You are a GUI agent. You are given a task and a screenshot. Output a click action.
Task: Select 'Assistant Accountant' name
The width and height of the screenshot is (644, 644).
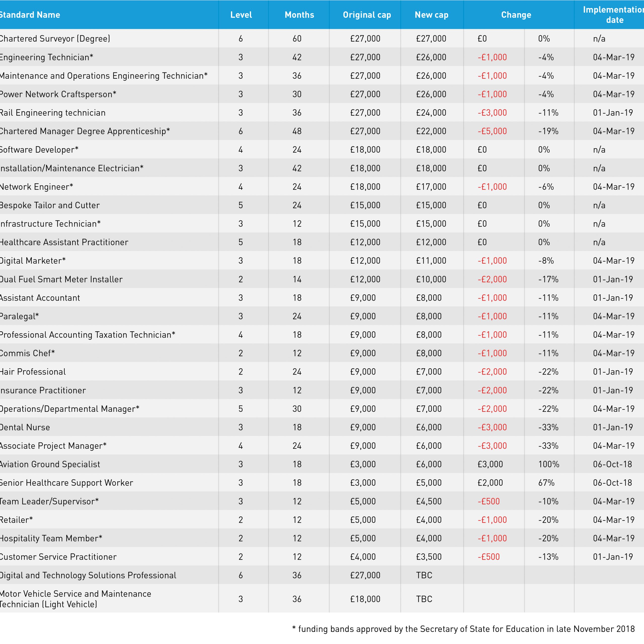(x=40, y=298)
